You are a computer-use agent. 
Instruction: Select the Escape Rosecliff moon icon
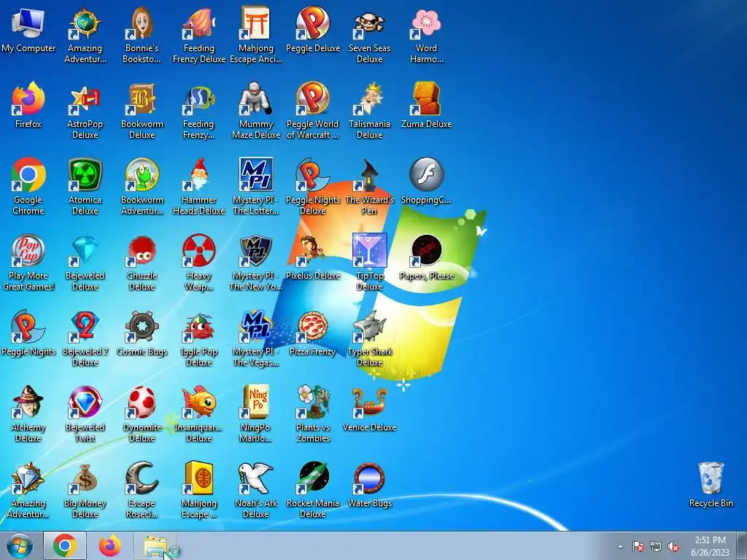142,489
